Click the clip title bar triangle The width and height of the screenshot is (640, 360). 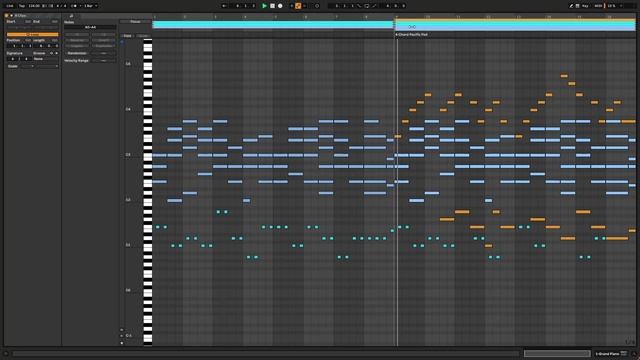click(x=11, y=16)
